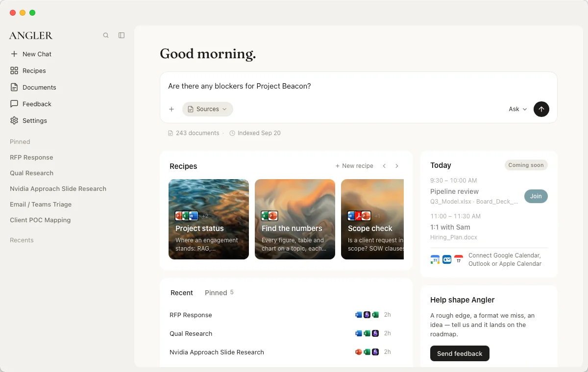This screenshot has height=372, width=588.
Task: Open Recipes from the sidebar
Action: tap(28, 70)
